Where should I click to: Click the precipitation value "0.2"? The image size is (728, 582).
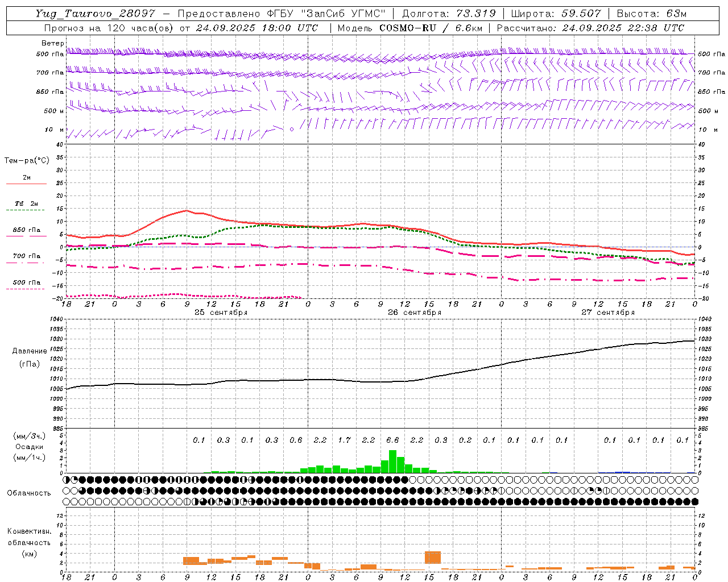click(x=465, y=440)
